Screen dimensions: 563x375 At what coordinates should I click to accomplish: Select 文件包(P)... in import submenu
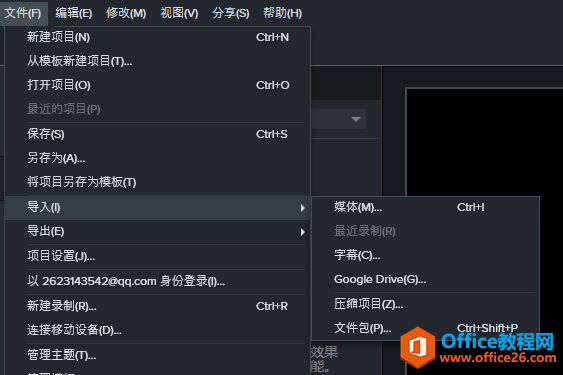pos(425,328)
